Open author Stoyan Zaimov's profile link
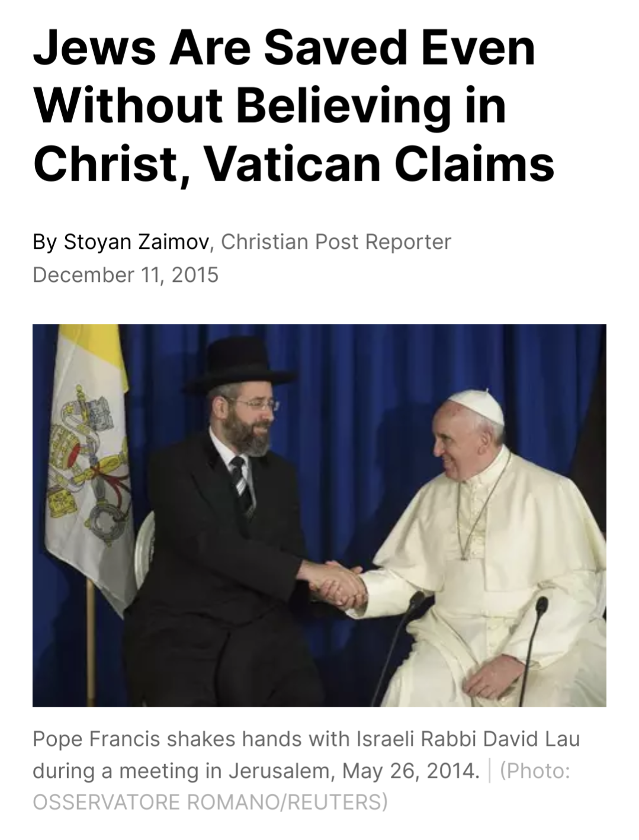 137,242
